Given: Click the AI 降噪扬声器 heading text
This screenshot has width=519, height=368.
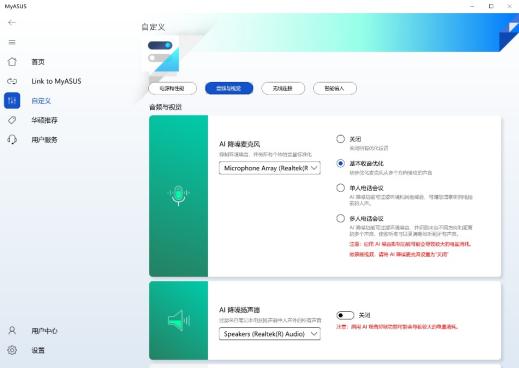Looking at the screenshot, I should (x=239, y=310).
